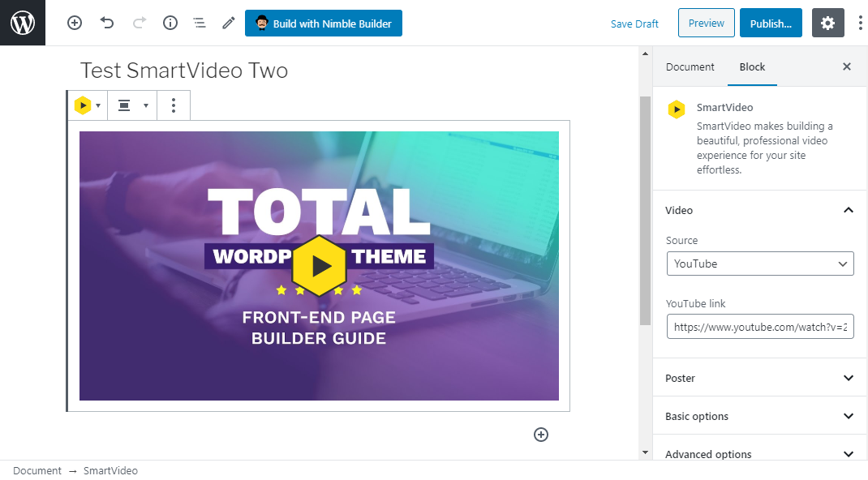Image resolution: width=868 pixels, height=480 pixels.
Task: Click Build with Nimble Builder
Action: click(324, 24)
